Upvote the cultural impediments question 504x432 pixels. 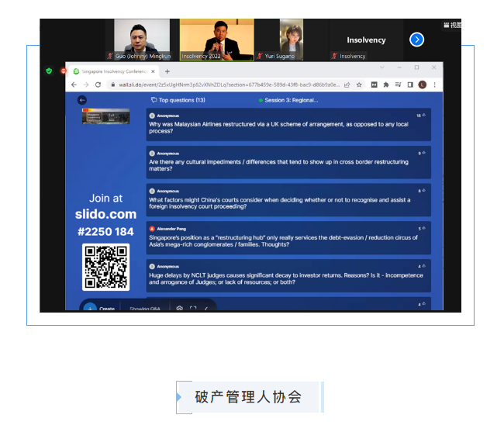point(423,154)
